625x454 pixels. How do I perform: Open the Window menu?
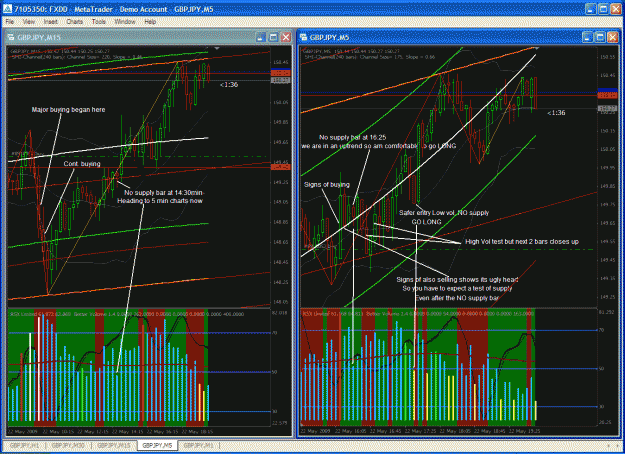click(125, 22)
